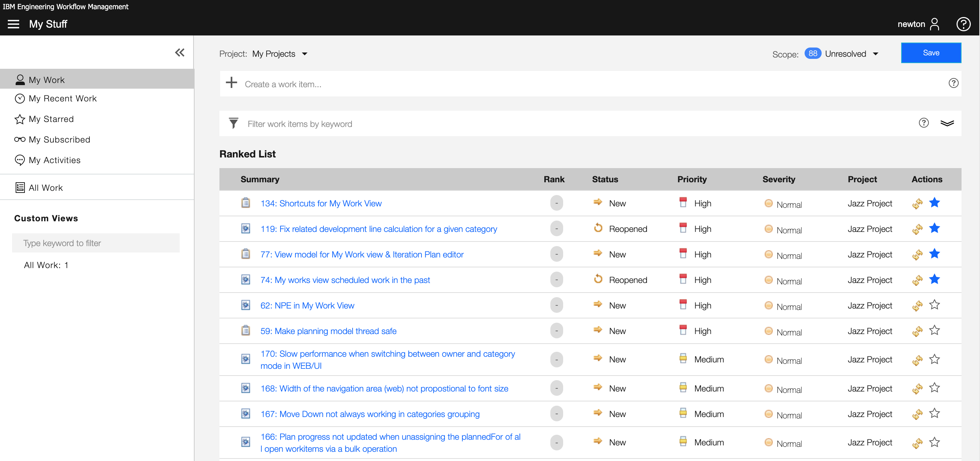The image size is (980, 461).
Task: Open the hamburger navigation menu
Action: click(x=13, y=24)
